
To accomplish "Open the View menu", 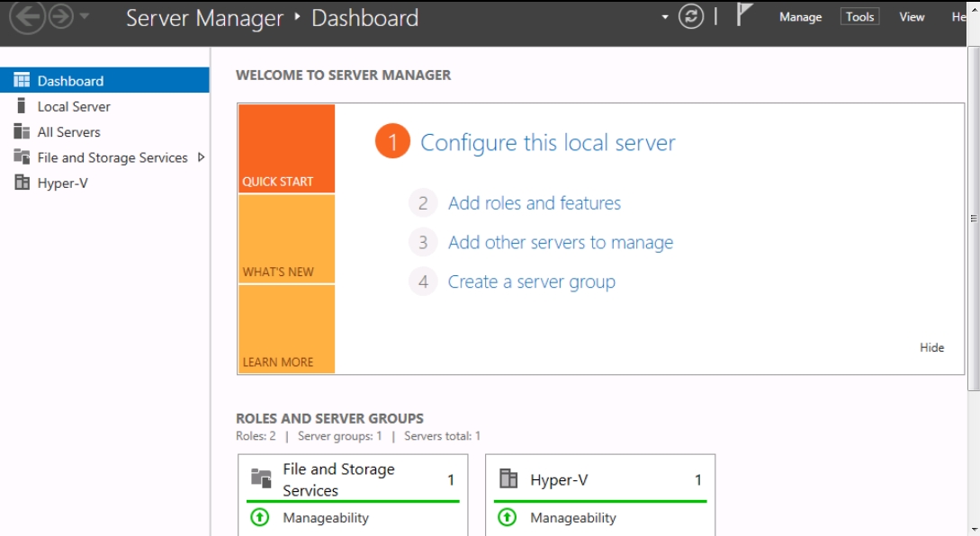I will click(x=912, y=17).
